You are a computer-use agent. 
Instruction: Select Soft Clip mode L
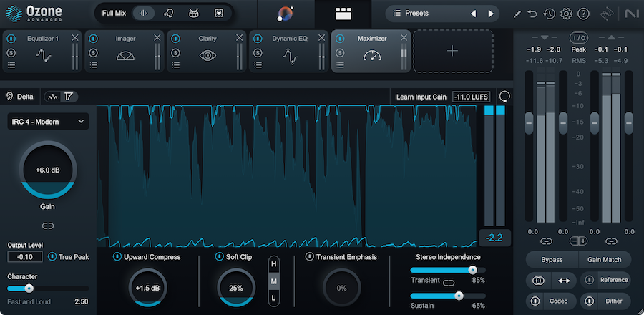point(274,297)
